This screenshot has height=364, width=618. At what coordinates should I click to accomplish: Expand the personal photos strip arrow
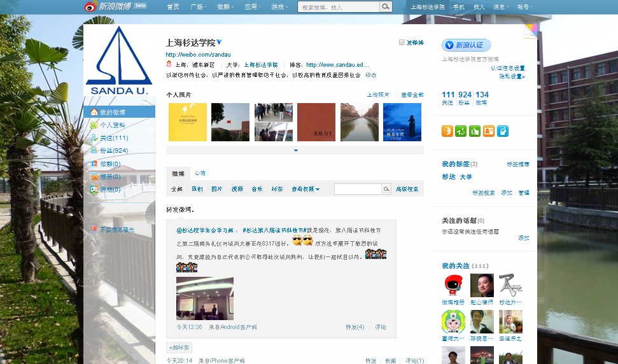coord(295,150)
